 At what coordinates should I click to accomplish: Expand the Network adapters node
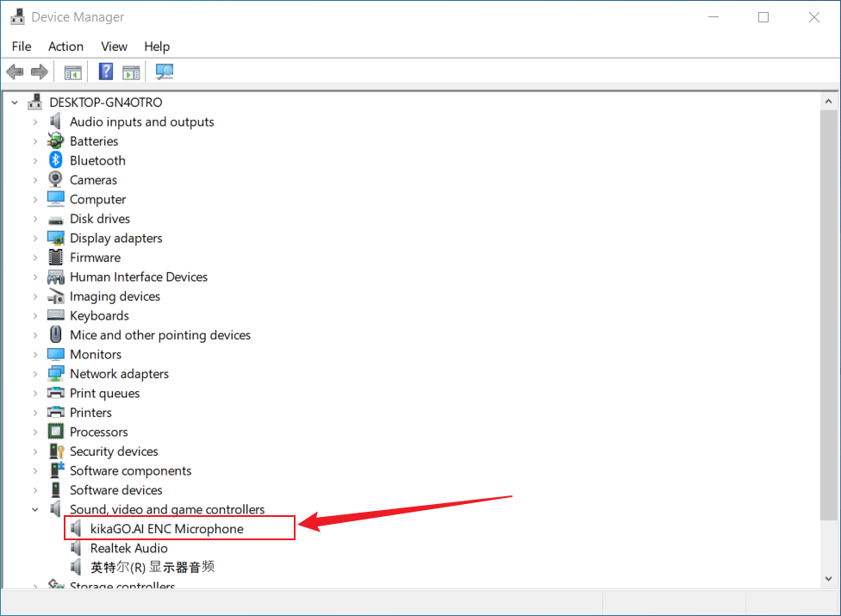pos(35,374)
